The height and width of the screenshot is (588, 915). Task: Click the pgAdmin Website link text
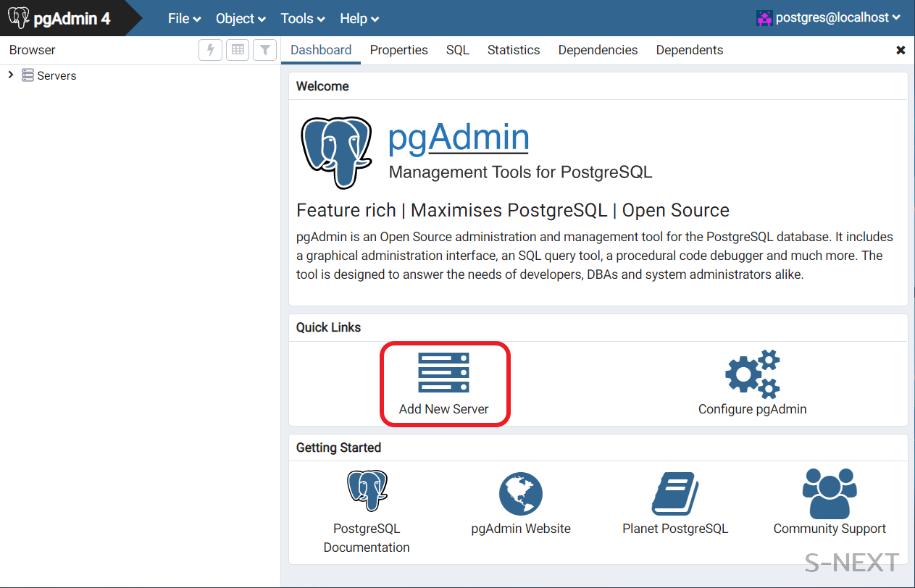pos(521,529)
